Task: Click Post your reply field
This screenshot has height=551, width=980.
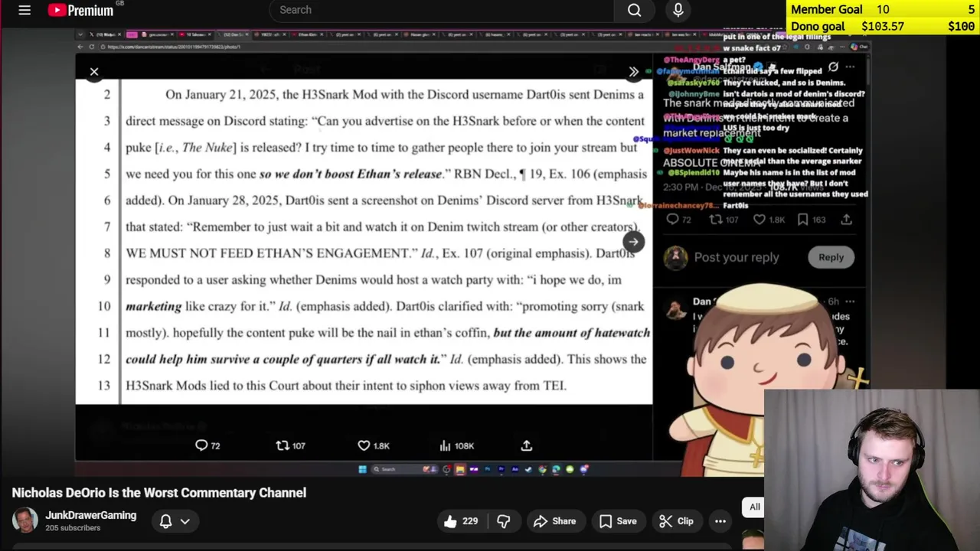Action: 737,257
